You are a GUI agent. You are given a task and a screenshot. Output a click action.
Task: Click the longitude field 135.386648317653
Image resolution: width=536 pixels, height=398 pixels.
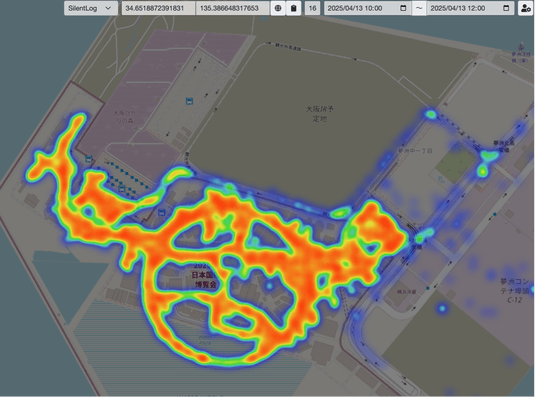(232, 8)
